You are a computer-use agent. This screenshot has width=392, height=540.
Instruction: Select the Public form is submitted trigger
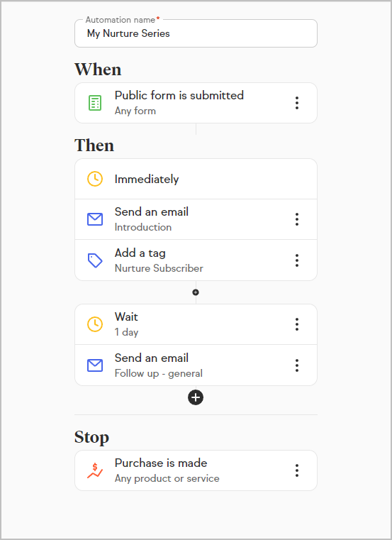click(196, 103)
